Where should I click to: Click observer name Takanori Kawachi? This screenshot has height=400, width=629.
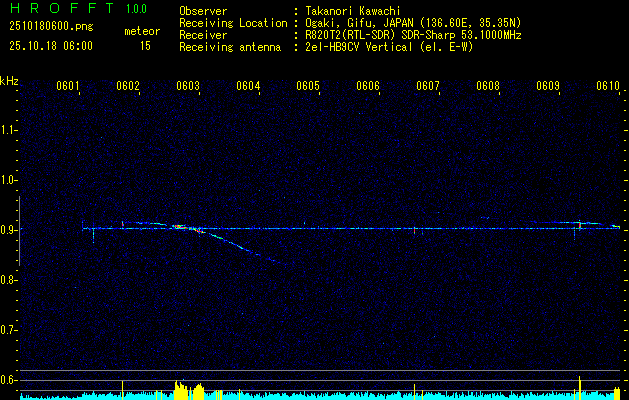352,11
